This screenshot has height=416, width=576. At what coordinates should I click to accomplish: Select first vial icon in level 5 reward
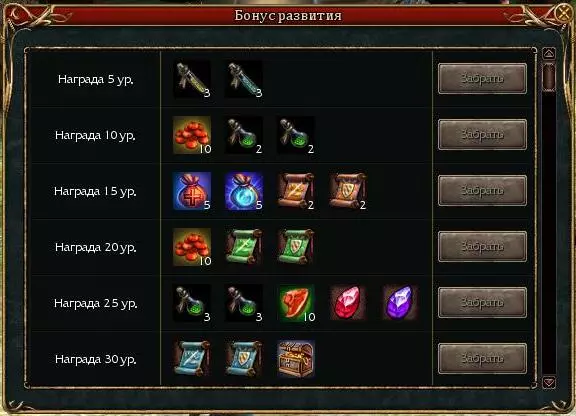[192, 79]
